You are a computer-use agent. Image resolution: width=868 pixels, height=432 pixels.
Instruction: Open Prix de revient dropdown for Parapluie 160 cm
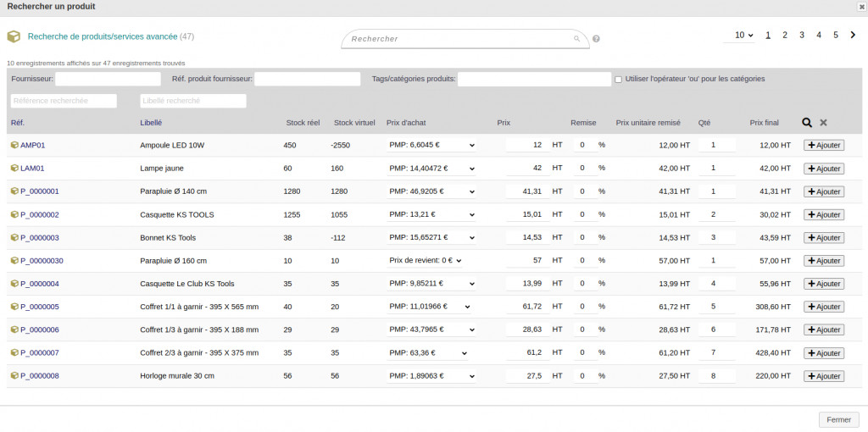425,261
